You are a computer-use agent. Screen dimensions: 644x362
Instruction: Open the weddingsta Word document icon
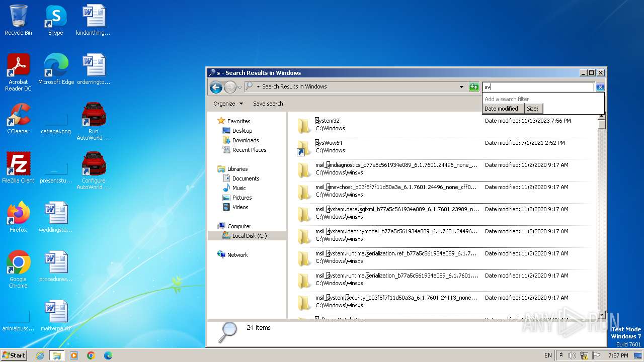[56, 217]
